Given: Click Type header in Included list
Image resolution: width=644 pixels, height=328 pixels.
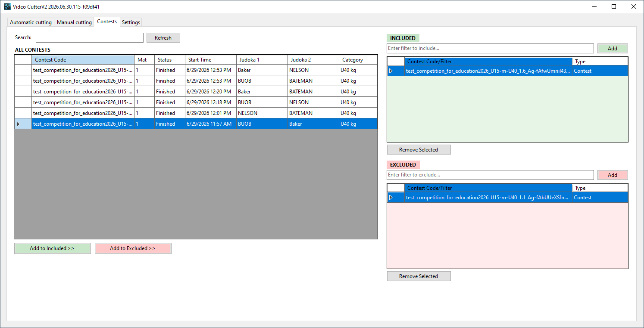Looking at the screenshot, I should click(x=600, y=62).
